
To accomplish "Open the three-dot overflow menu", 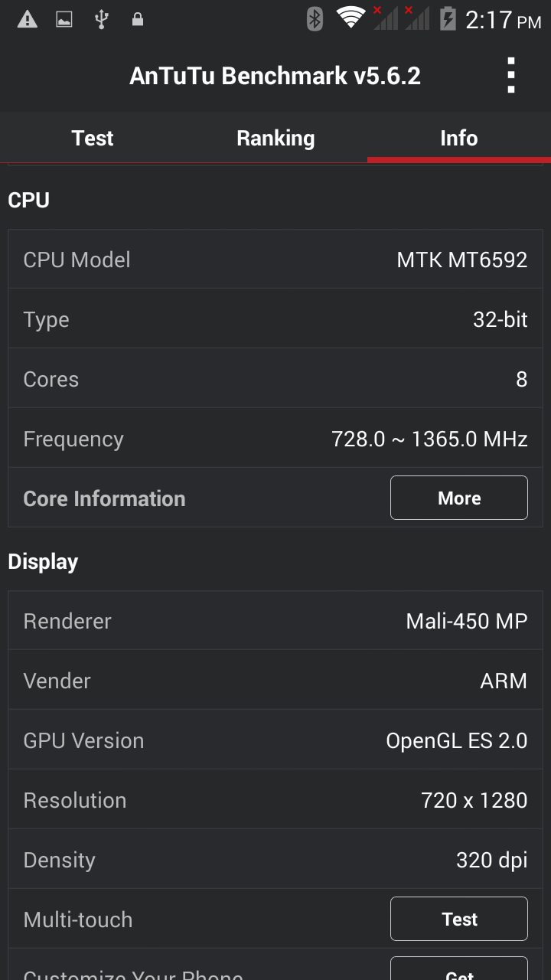I will click(x=510, y=76).
